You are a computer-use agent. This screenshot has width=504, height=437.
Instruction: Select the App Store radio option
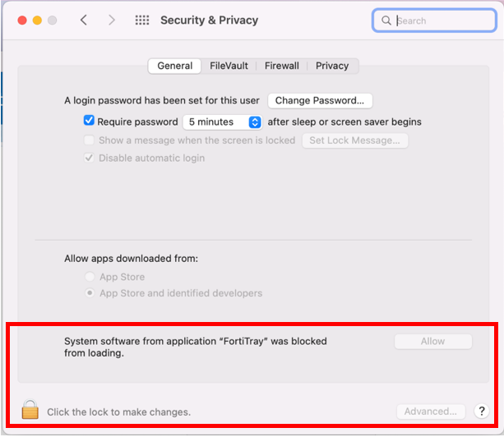click(90, 277)
